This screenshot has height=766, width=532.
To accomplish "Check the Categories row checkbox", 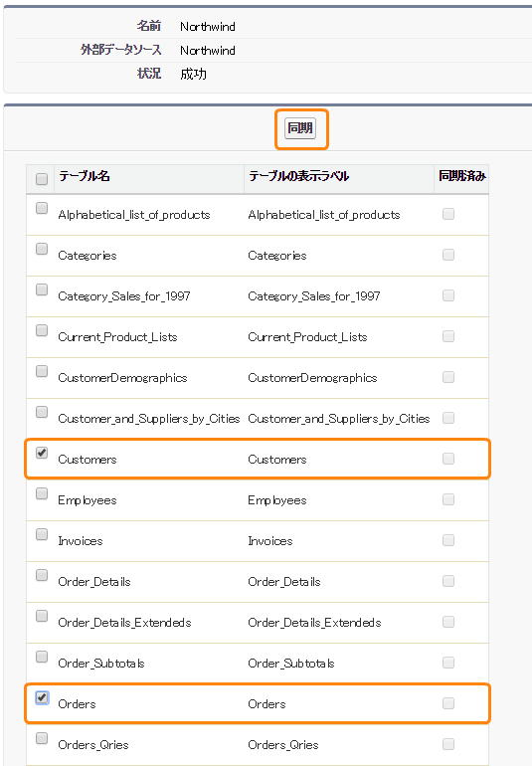I will (x=42, y=249).
